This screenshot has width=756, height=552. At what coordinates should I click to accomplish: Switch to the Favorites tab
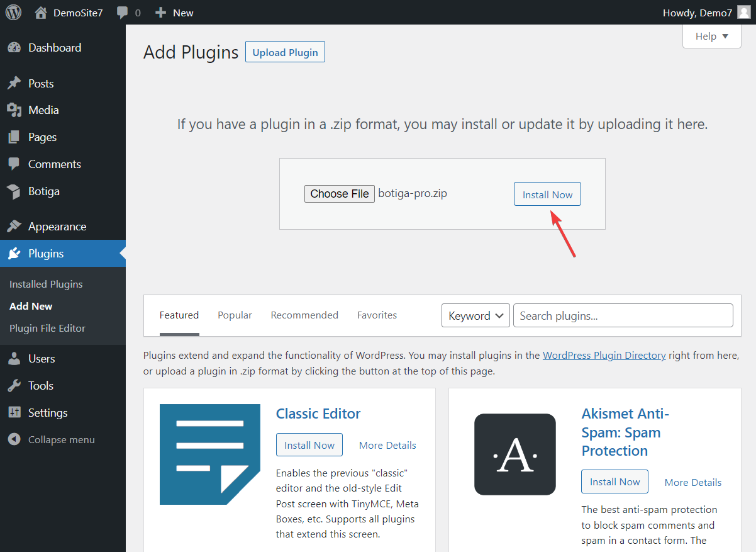377,315
